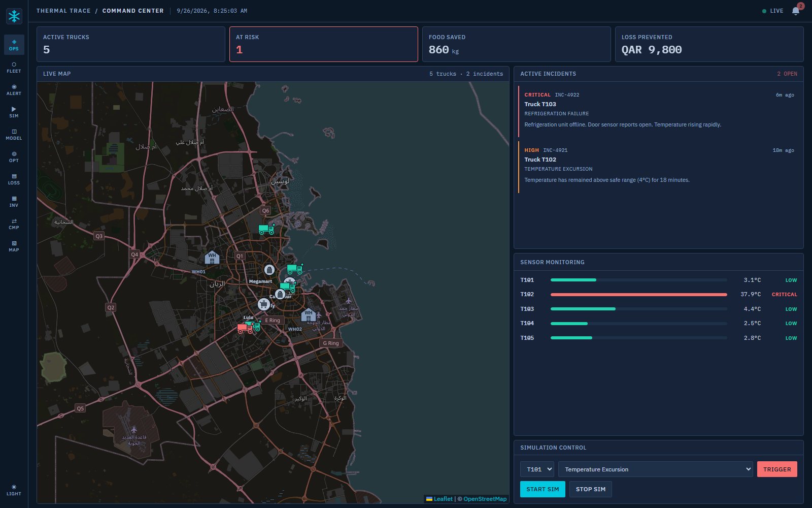Open the OPT sidebar page

pos(14,156)
